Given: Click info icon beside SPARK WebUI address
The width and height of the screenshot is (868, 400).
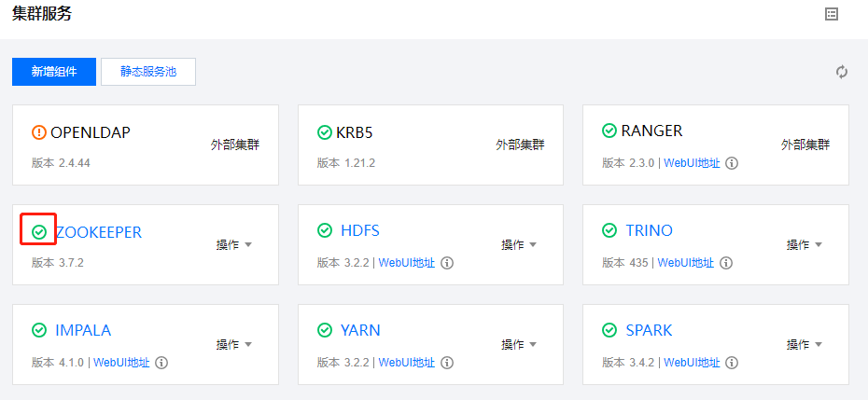Looking at the screenshot, I should tap(732, 363).
